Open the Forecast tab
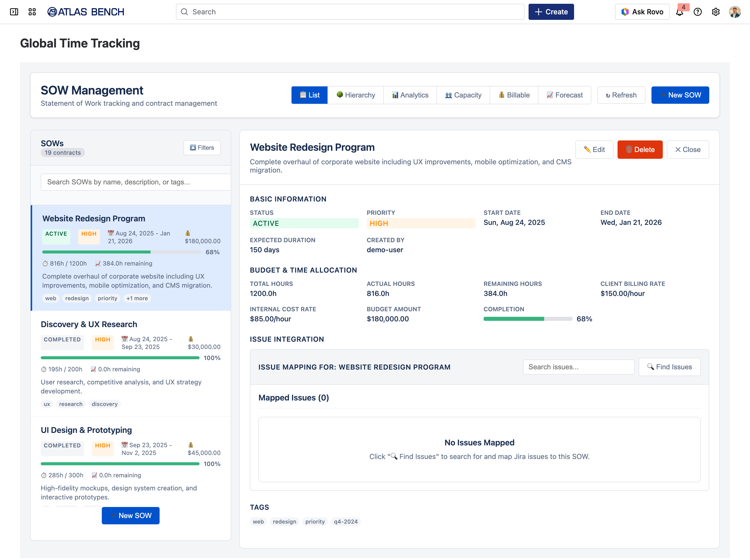 coord(565,95)
